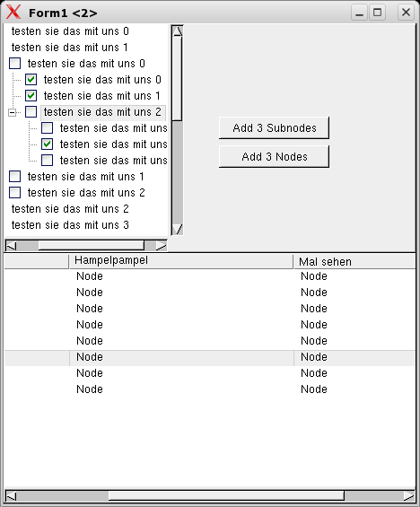
Task: Click the tree's vertical scrollbar thumb
Action: pyautogui.click(x=177, y=79)
